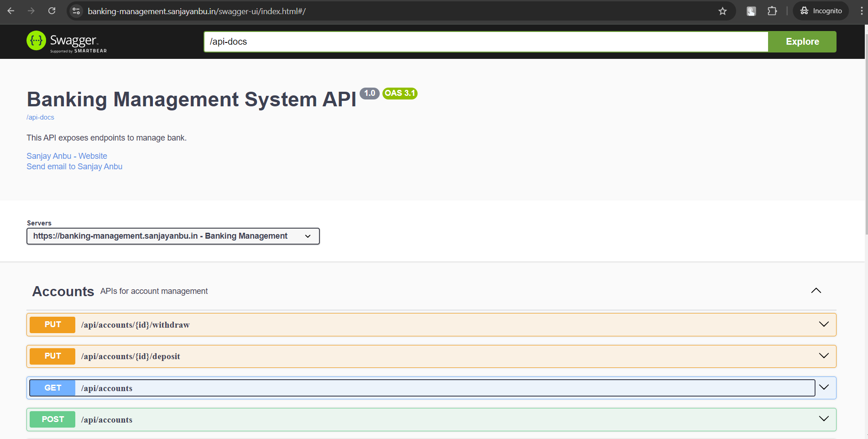The width and height of the screenshot is (868, 439).
Task: Open the /api-docs link under title
Action: coord(40,117)
